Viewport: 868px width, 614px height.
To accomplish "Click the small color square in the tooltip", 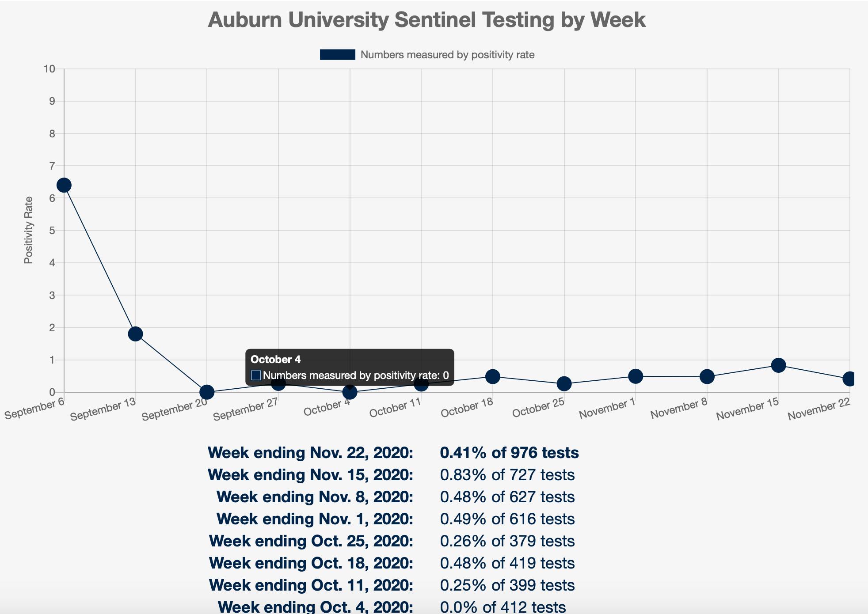I will pyautogui.click(x=256, y=375).
